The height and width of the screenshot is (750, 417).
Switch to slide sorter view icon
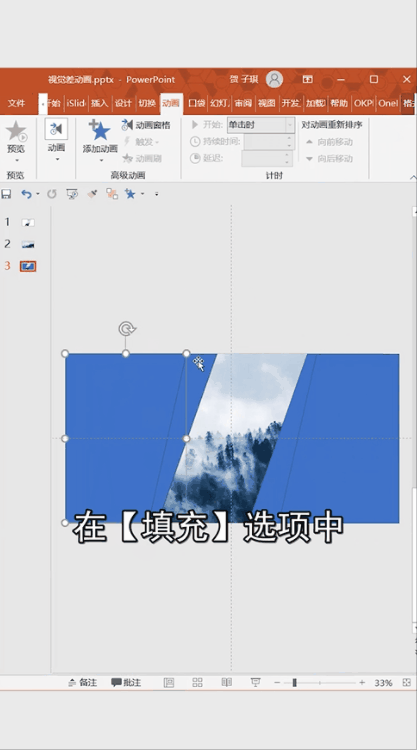(198, 683)
